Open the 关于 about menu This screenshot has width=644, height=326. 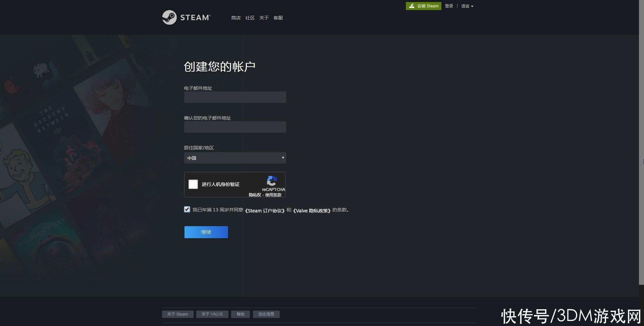(x=264, y=18)
